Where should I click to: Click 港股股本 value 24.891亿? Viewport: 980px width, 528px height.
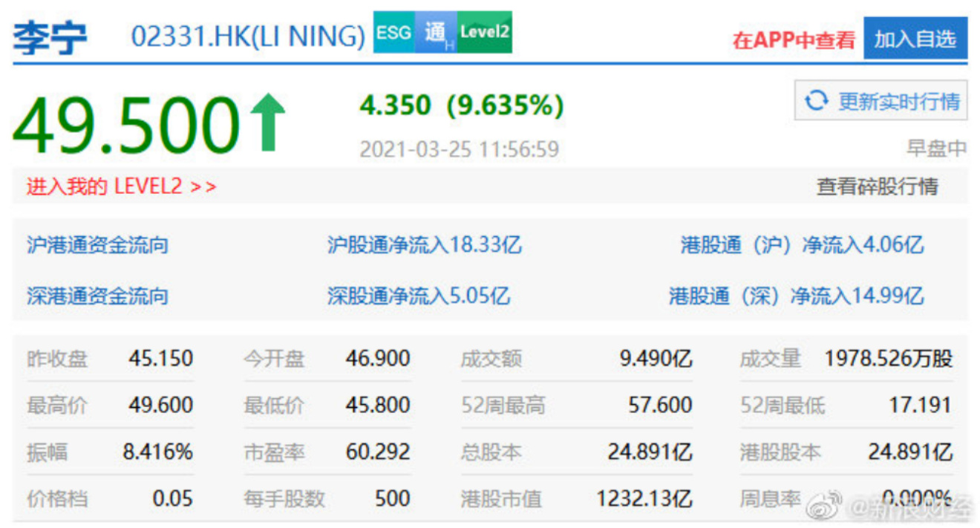(x=909, y=451)
